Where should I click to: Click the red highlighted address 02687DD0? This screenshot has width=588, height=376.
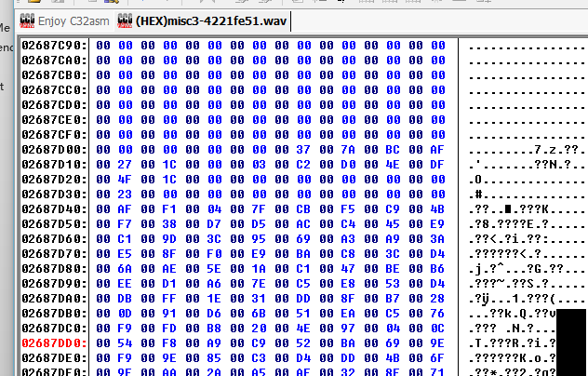(53, 343)
